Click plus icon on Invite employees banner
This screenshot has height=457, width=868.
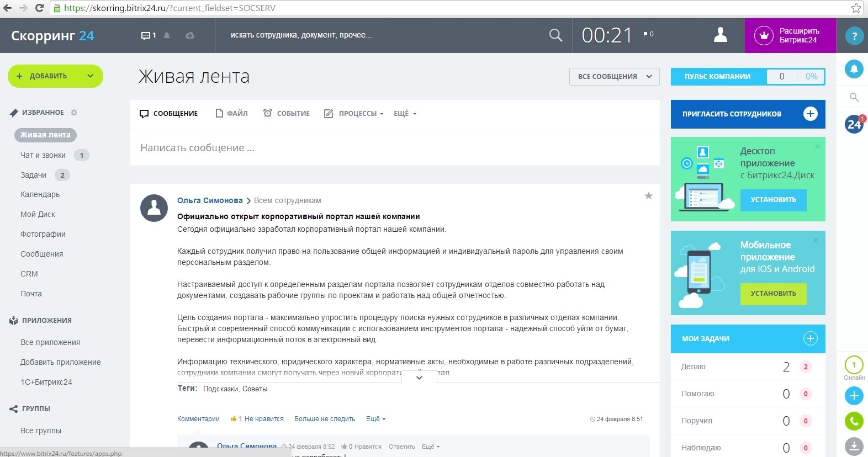pyautogui.click(x=810, y=114)
